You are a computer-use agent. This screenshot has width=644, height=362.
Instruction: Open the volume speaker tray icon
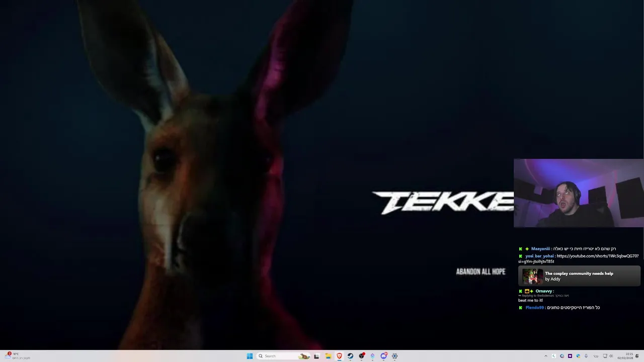pos(611,356)
